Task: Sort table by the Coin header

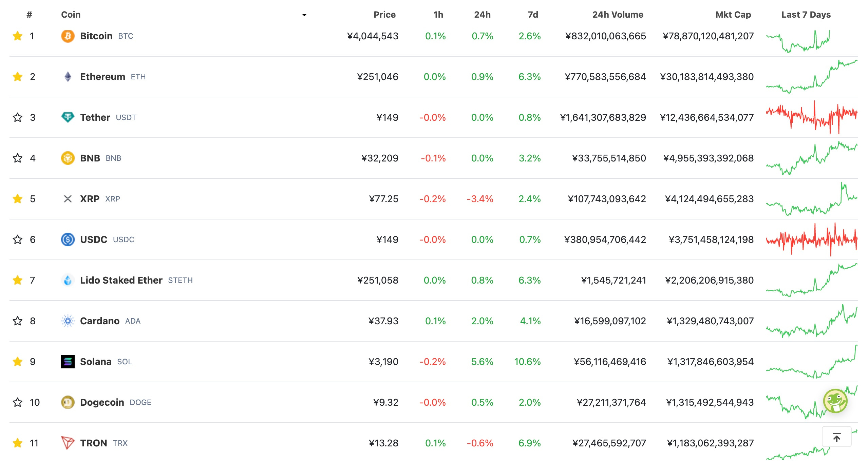Action: tap(71, 15)
